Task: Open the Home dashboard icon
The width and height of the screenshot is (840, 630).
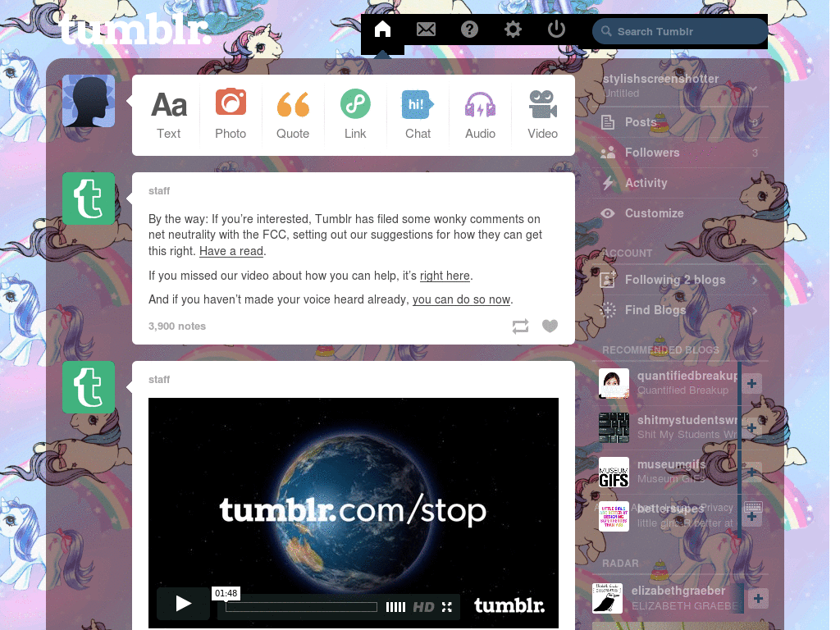Action: pyautogui.click(x=382, y=29)
